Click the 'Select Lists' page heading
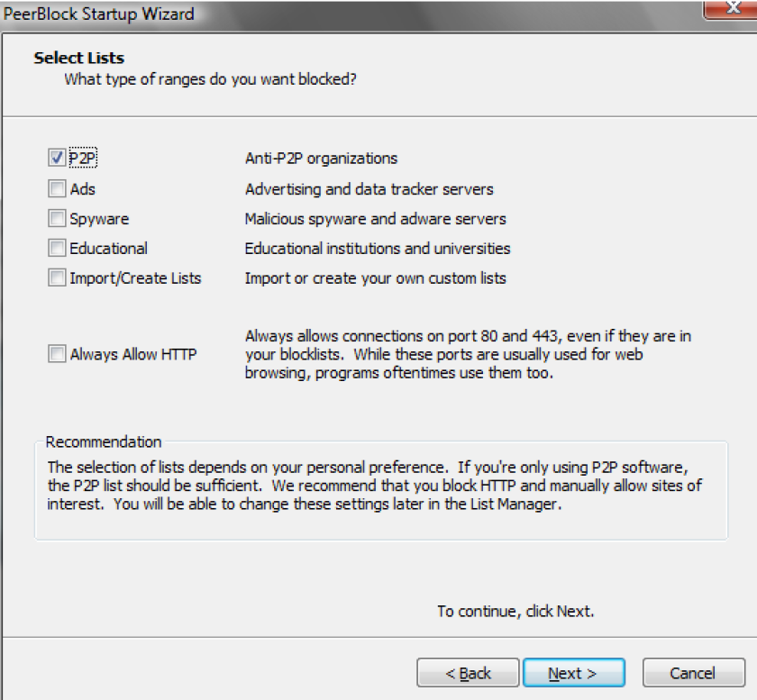The image size is (757, 700). point(79,58)
